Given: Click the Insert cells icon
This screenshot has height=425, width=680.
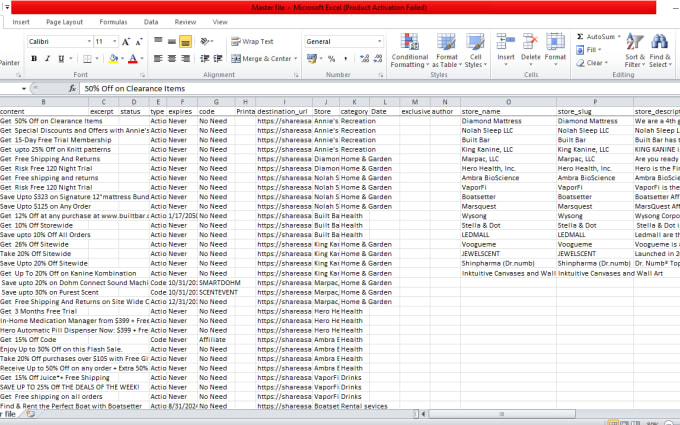Looking at the screenshot, I should [506, 42].
